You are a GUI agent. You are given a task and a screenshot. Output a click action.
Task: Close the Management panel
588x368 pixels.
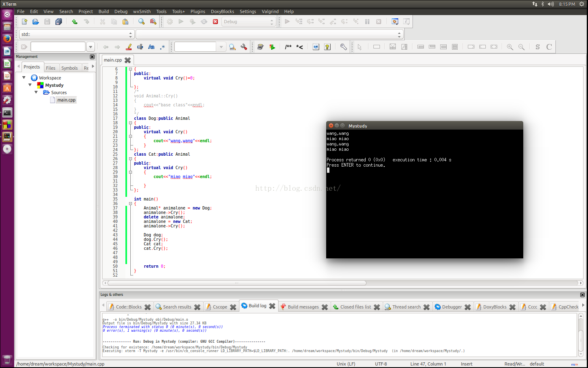click(92, 57)
